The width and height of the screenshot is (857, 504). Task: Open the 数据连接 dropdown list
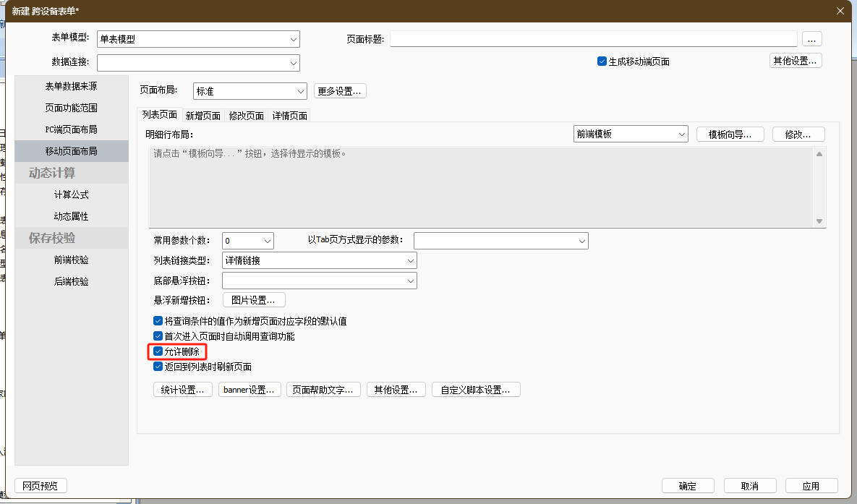click(293, 63)
